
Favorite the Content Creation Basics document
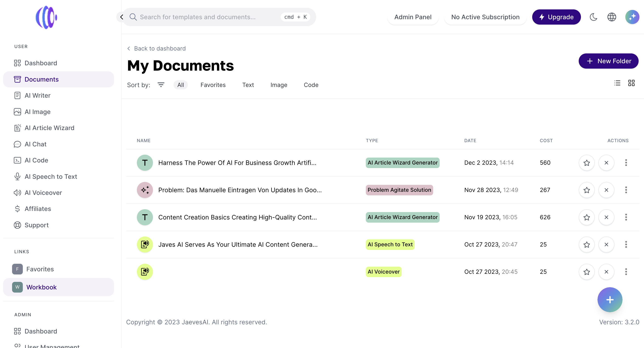pyautogui.click(x=587, y=217)
